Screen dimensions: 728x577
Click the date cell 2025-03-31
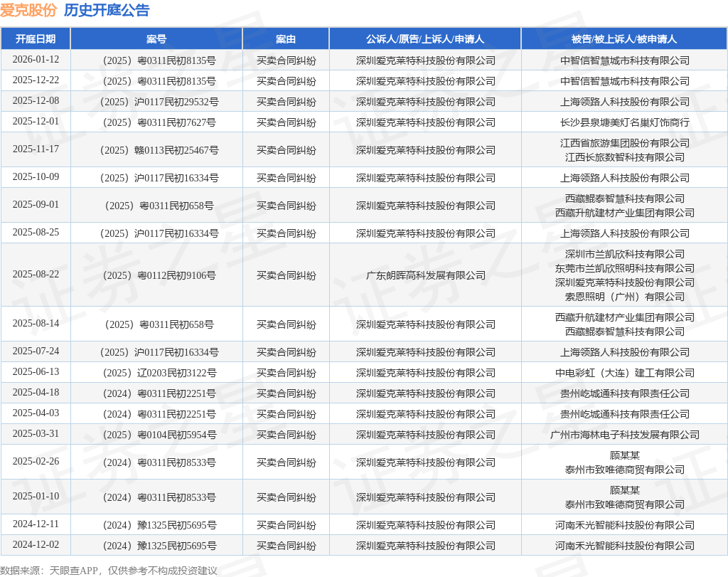36,433
